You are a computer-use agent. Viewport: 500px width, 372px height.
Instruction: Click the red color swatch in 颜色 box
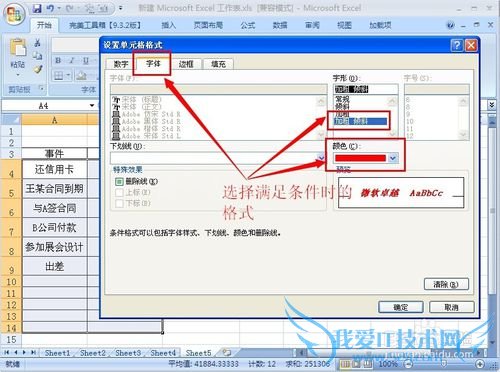click(x=360, y=158)
